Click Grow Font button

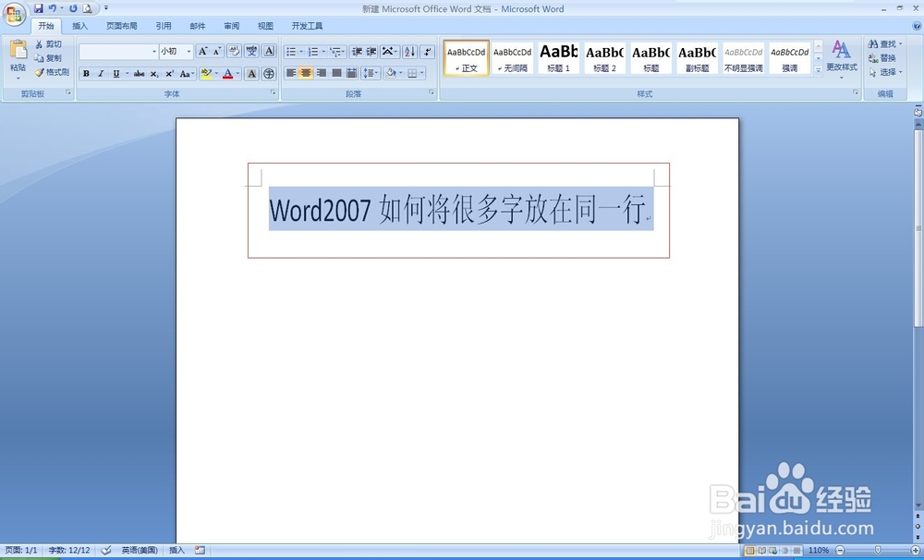pyautogui.click(x=202, y=51)
